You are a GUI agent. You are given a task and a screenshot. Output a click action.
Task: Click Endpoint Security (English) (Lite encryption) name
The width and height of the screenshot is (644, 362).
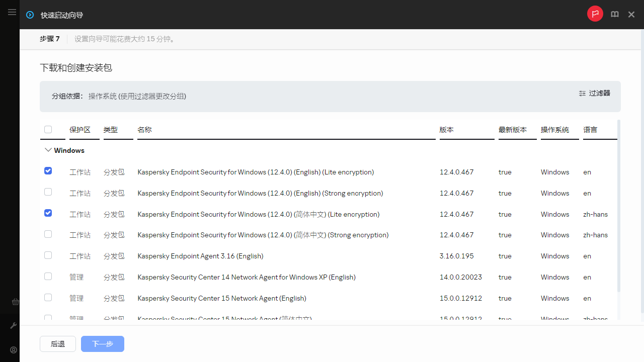coord(256,172)
